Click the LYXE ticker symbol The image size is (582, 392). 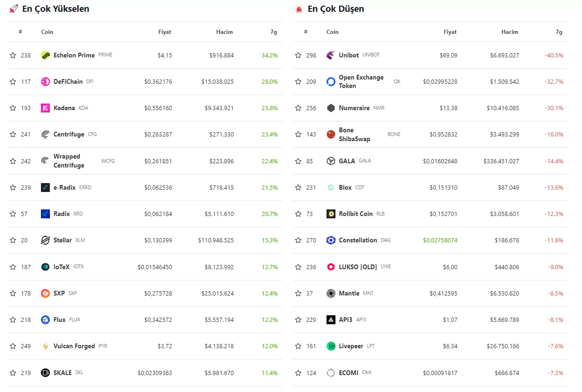pos(386,267)
